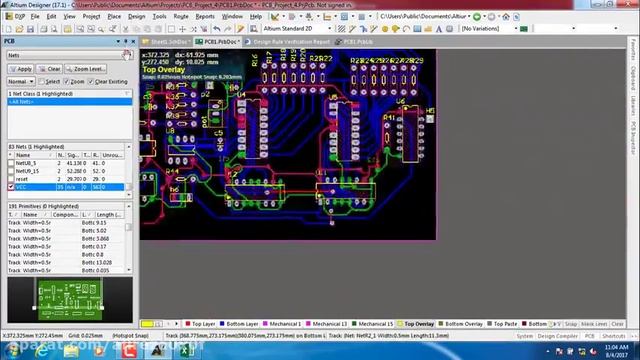Toggle the Zoom checkbox

66,82
